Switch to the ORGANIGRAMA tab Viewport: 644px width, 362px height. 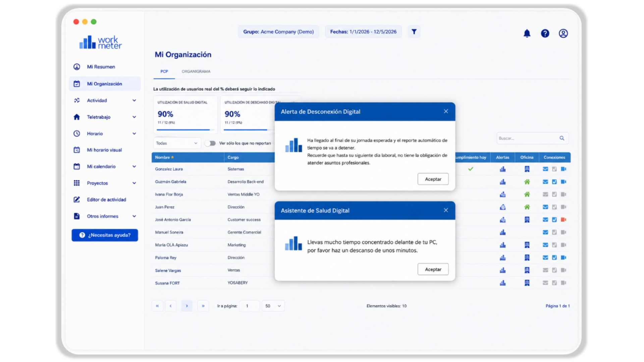coord(196,71)
